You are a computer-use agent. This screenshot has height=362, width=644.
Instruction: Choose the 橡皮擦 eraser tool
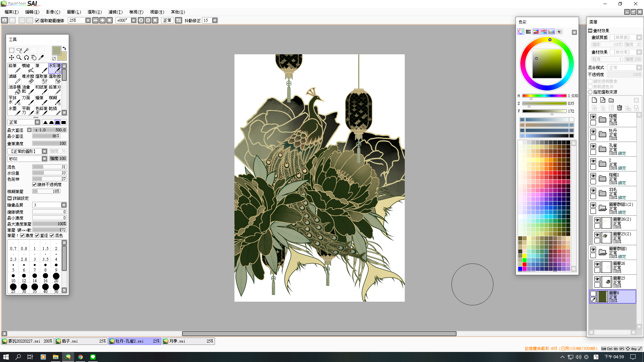click(28, 79)
